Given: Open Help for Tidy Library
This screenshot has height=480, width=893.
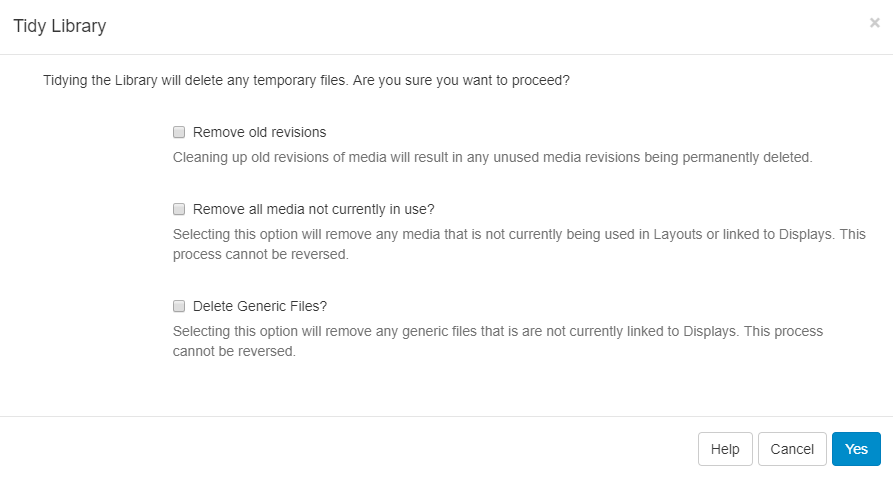Looking at the screenshot, I should pyautogui.click(x=725, y=449).
